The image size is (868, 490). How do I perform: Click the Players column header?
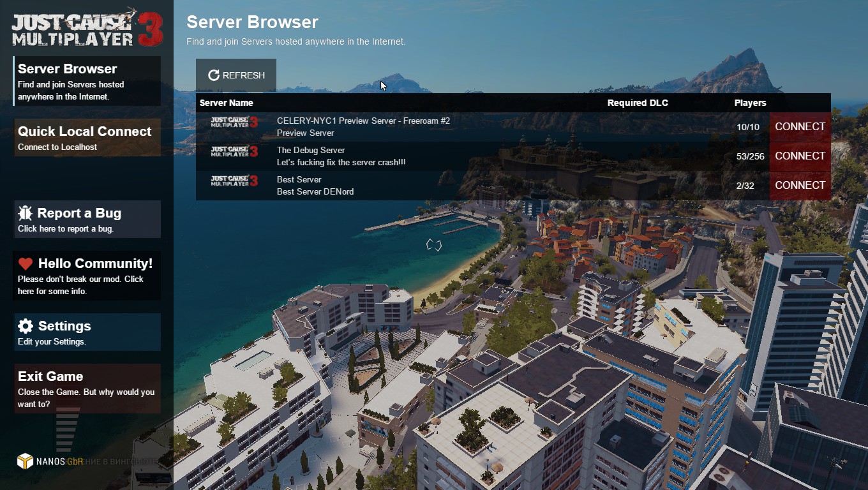(x=751, y=103)
